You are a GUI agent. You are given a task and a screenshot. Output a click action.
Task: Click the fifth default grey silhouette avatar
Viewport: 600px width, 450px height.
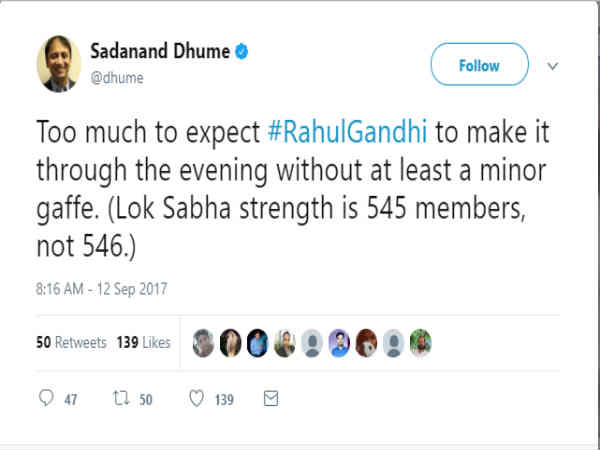click(x=312, y=342)
